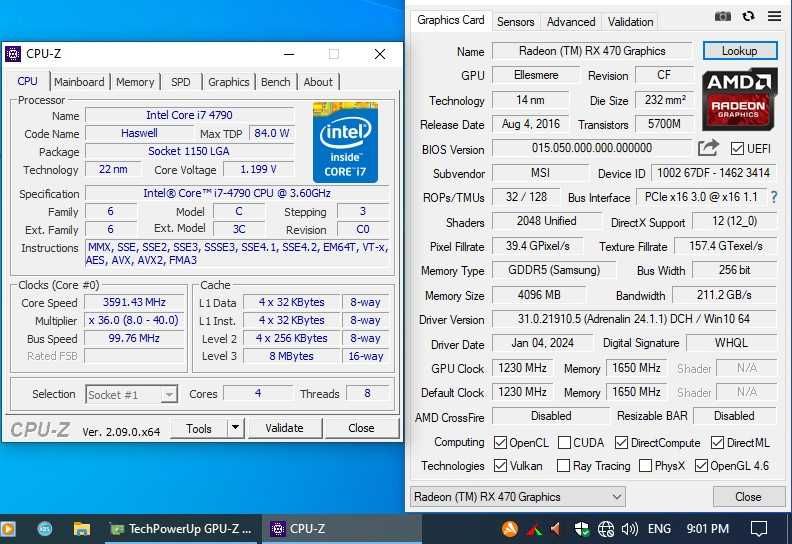This screenshot has height=544, width=792.
Task: Open the Validation tab in GPU-Z
Action: 630,22
